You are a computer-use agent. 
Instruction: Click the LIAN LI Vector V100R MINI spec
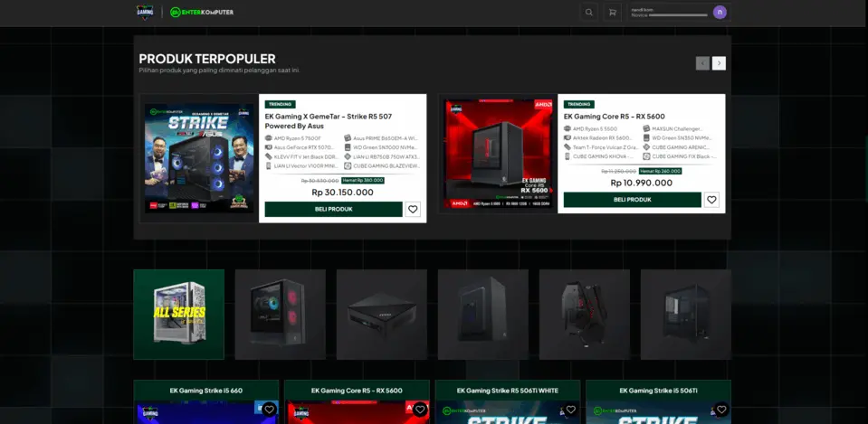300,165
